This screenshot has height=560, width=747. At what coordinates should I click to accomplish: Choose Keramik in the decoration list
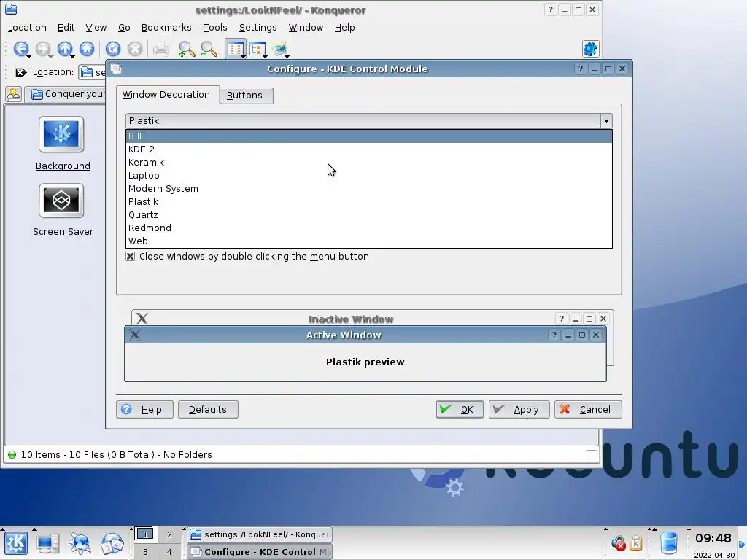pyautogui.click(x=368, y=163)
